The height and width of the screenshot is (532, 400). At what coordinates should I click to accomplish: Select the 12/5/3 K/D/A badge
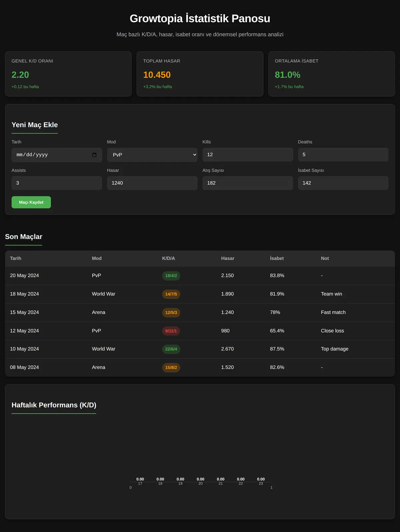pyautogui.click(x=171, y=312)
